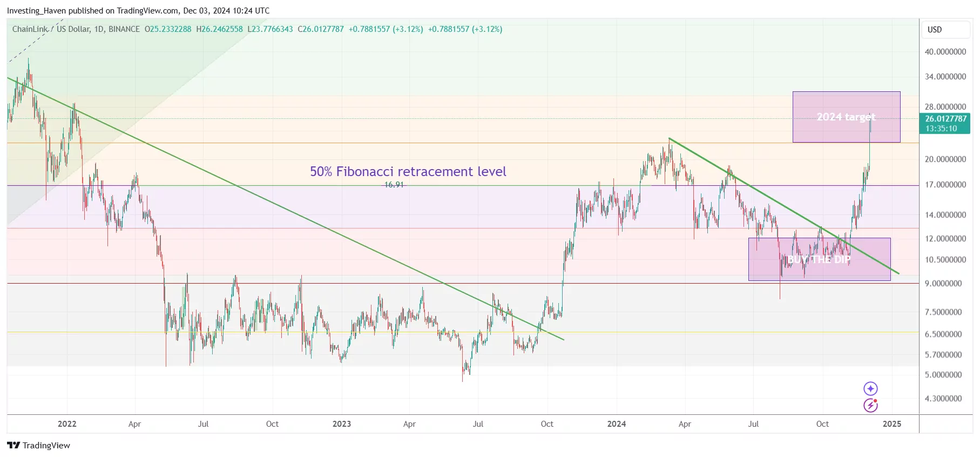980x457 pixels.
Task: Click the pink lightning bolt icon
Action: [x=870, y=405]
